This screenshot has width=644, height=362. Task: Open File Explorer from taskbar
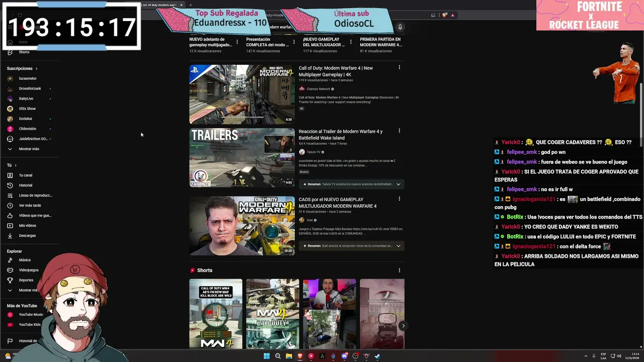point(289,356)
